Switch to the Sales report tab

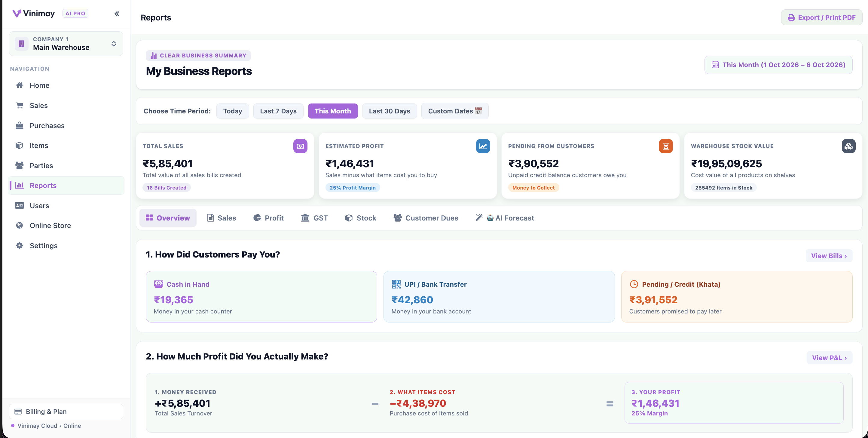point(222,218)
